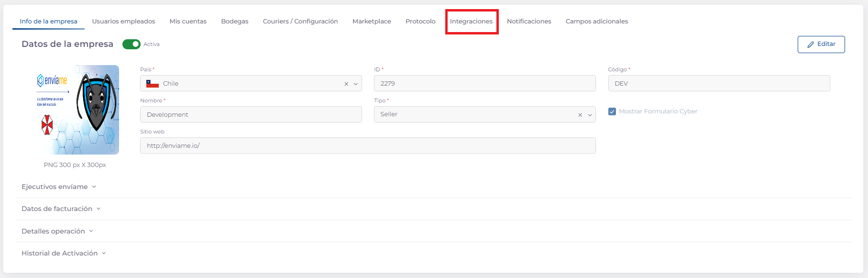Uncheck Mostrar Formulario Cyber checkbox
Viewport: 868px width, 278px height.
click(x=612, y=111)
